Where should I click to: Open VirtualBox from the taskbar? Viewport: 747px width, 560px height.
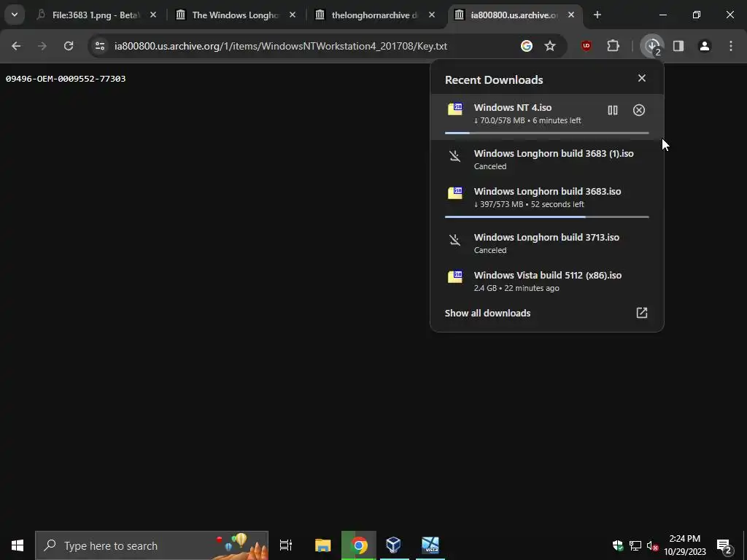coord(394,545)
